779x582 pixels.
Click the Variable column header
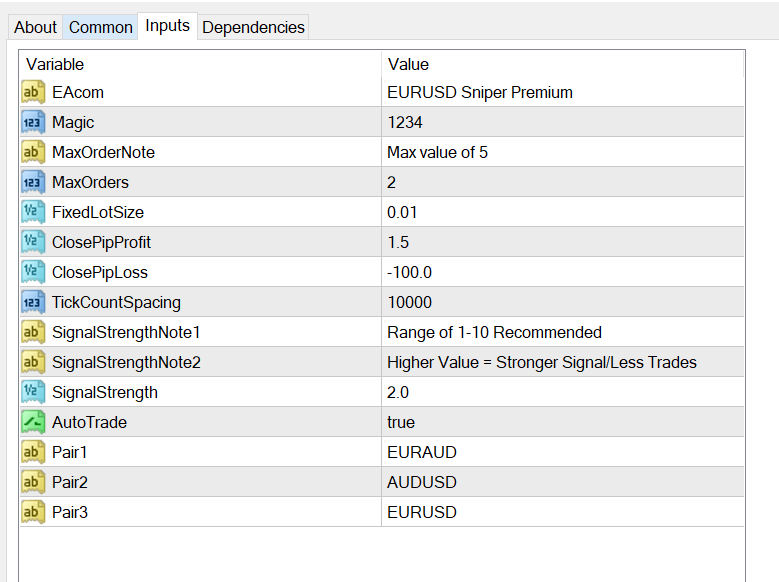pos(200,64)
